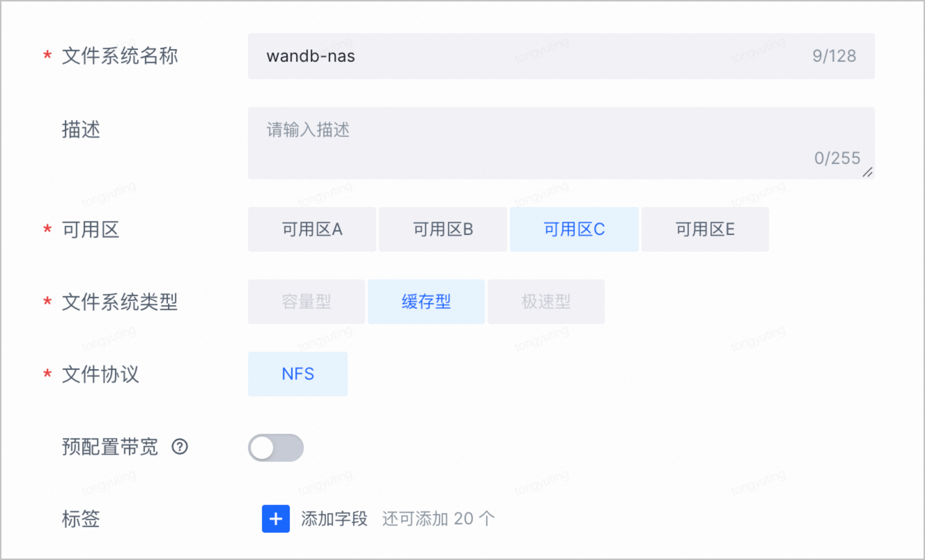The height and width of the screenshot is (560, 925).
Task: Click the textarea resize handle in 描述 field
Action: click(x=868, y=173)
